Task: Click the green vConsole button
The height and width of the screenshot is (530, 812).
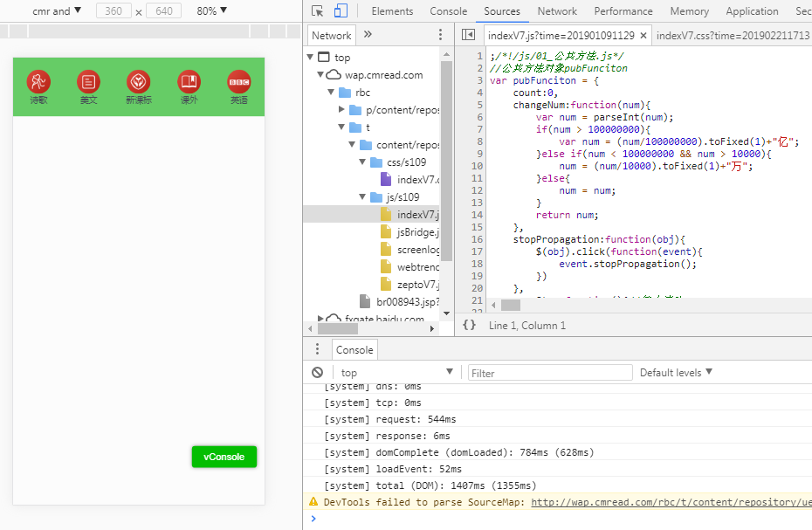Action: pyautogui.click(x=224, y=457)
